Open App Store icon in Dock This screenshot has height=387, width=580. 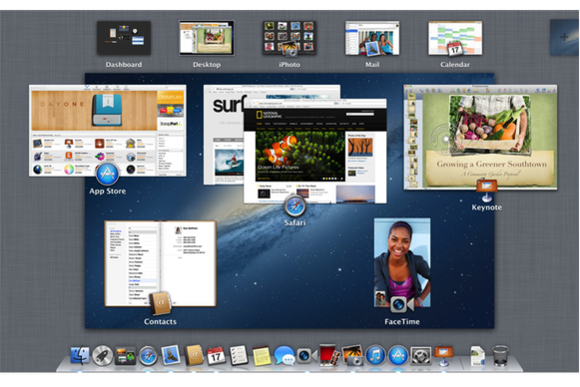pyautogui.click(x=398, y=356)
